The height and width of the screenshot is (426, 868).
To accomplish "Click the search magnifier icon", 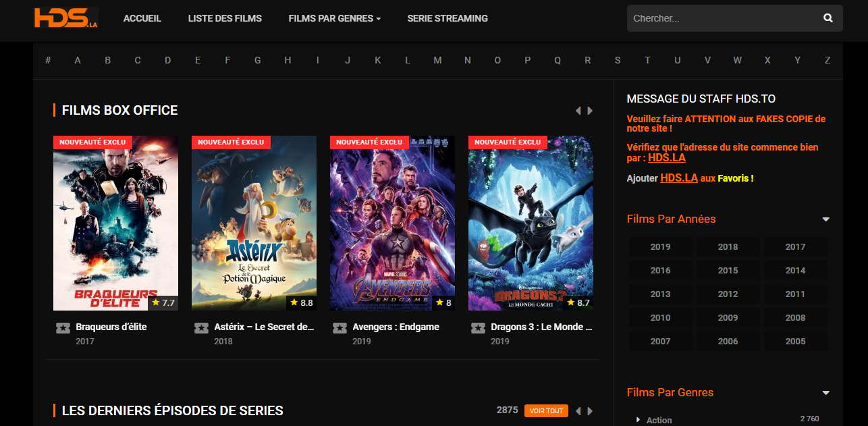I will 828,18.
